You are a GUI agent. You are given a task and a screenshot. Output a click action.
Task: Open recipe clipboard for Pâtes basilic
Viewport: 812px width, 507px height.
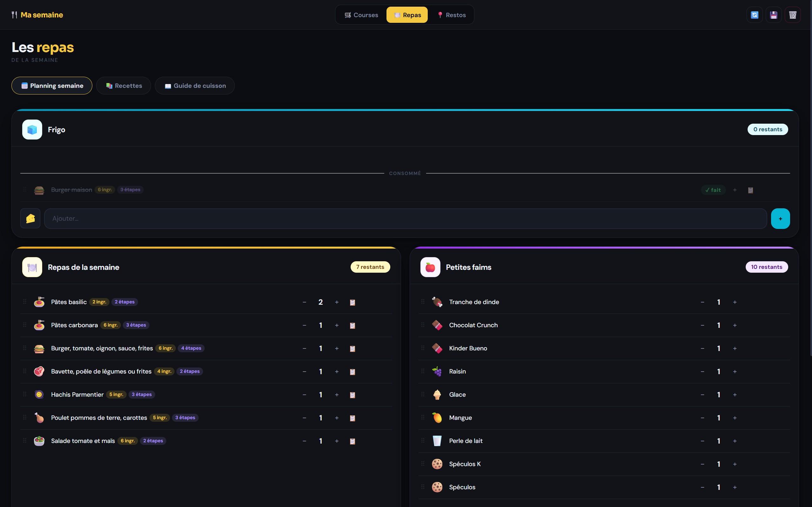pyautogui.click(x=353, y=302)
